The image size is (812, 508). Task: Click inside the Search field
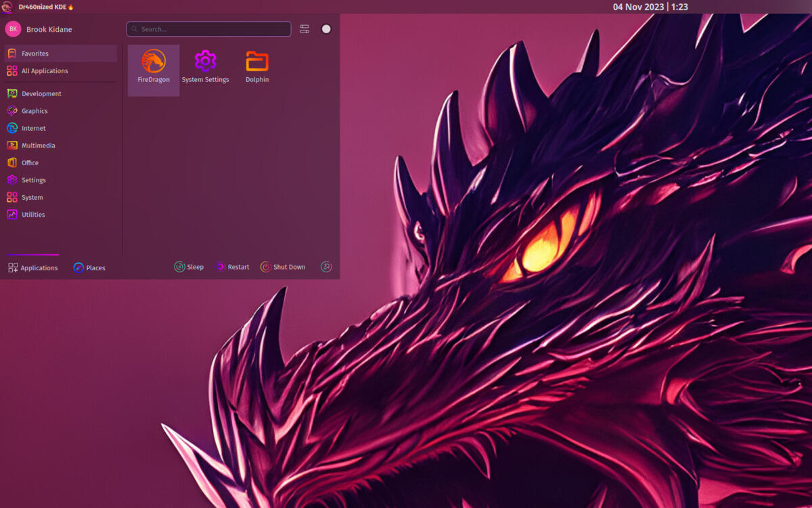coord(208,29)
